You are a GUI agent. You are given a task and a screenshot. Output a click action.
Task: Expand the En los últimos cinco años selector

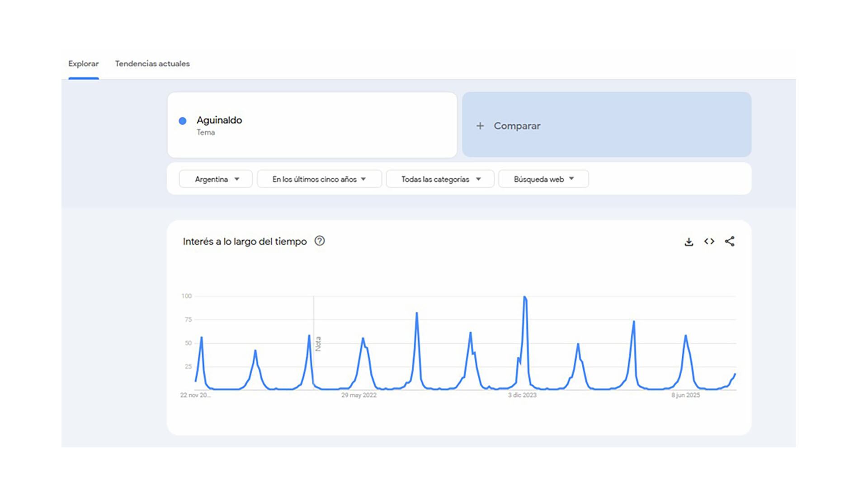pos(319,179)
